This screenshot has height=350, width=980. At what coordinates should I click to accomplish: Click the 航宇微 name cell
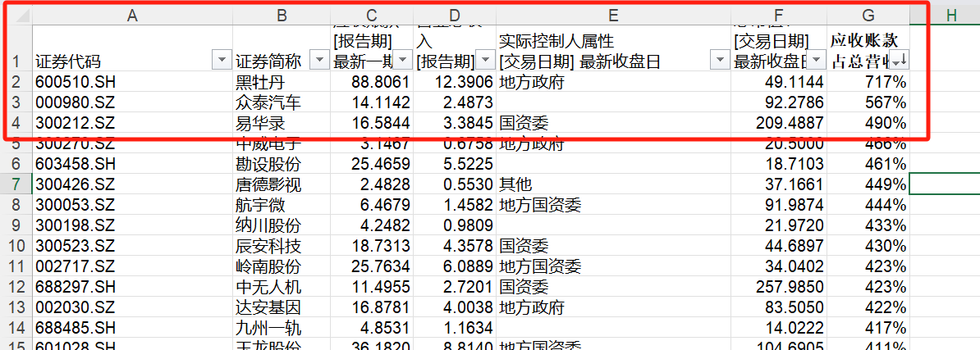click(x=282, y=205)
